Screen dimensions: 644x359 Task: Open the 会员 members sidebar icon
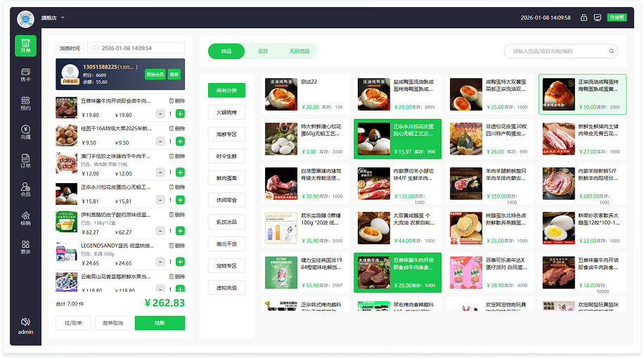pyautogui.click(x=25, y=189)
